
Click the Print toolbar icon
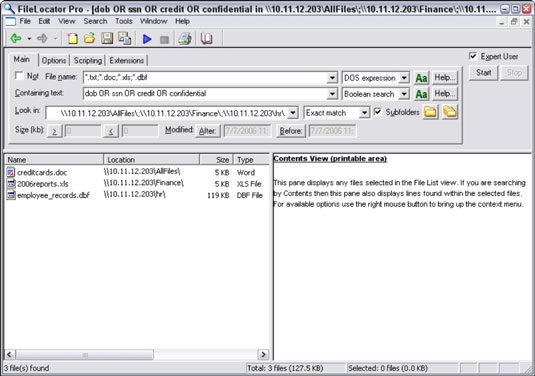185,39
